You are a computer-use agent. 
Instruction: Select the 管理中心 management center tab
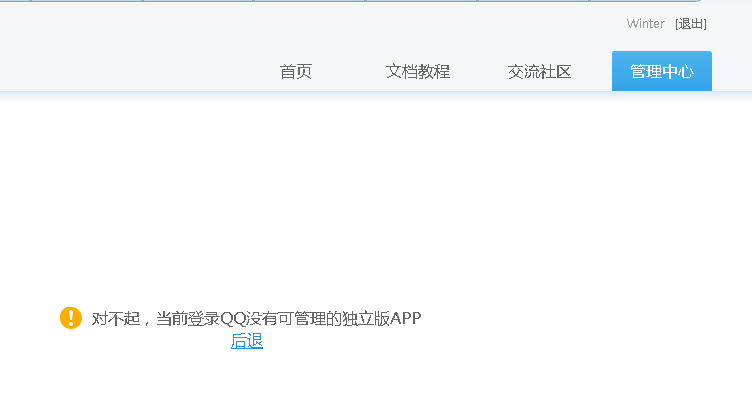[x=662, y=71]
